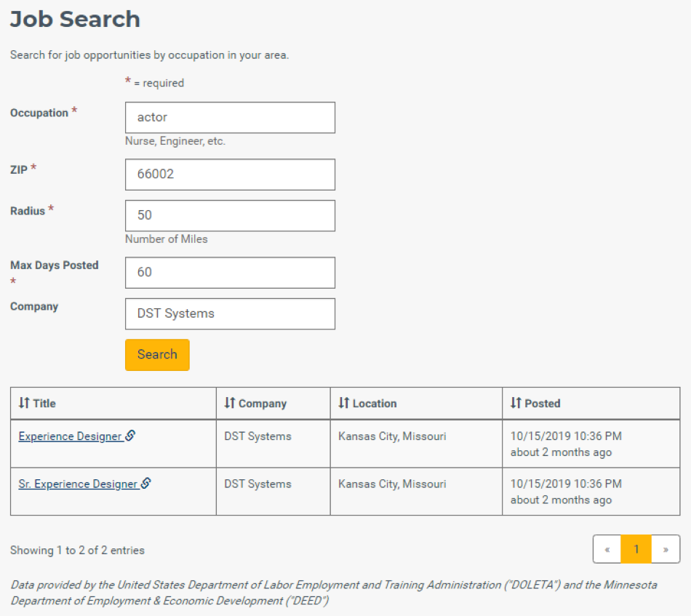Image resolution: width=691 pixels, height=616 pixels.
Task: Open the Sr. Experience Designer job link
Action: point(78,484)
